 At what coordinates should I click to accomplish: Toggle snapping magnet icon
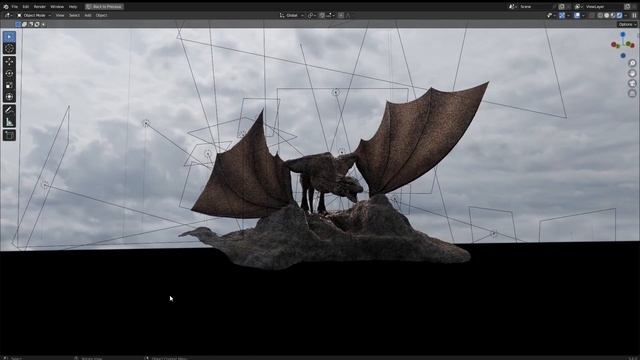click(x=322, y=16)
